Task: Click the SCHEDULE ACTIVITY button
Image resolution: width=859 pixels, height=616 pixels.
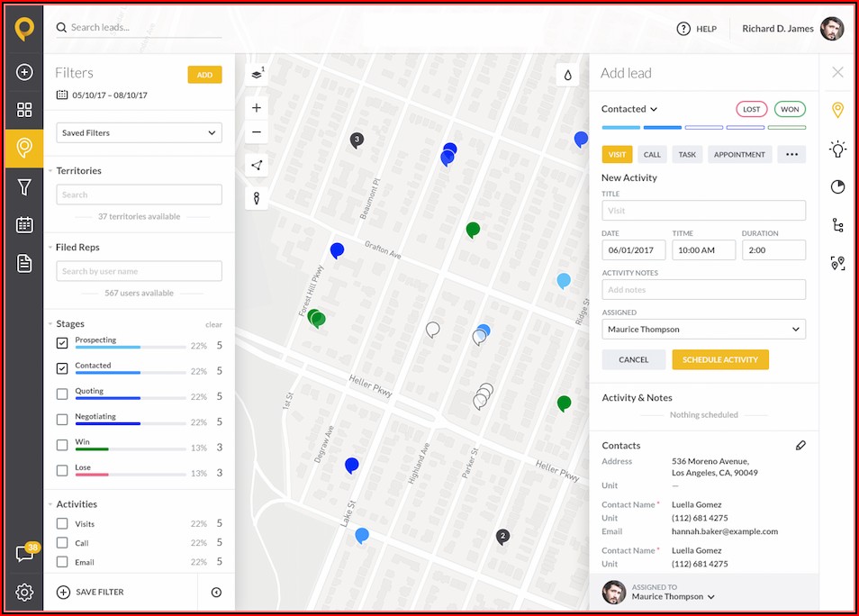Action: pos(719,359)
